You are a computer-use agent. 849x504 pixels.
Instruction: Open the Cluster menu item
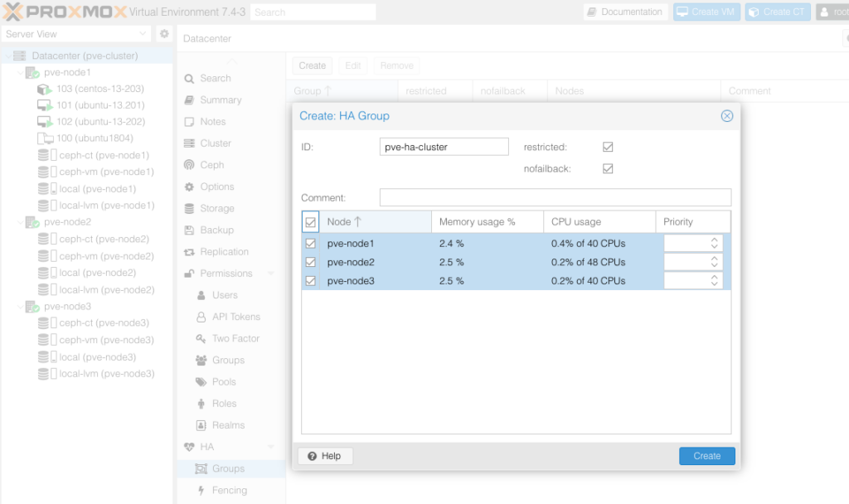point(216,143)
